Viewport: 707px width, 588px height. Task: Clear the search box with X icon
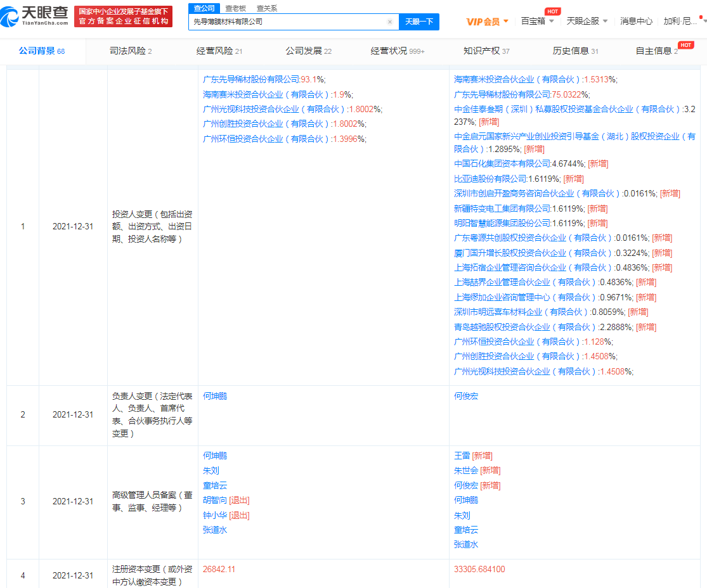click(389, 22)
